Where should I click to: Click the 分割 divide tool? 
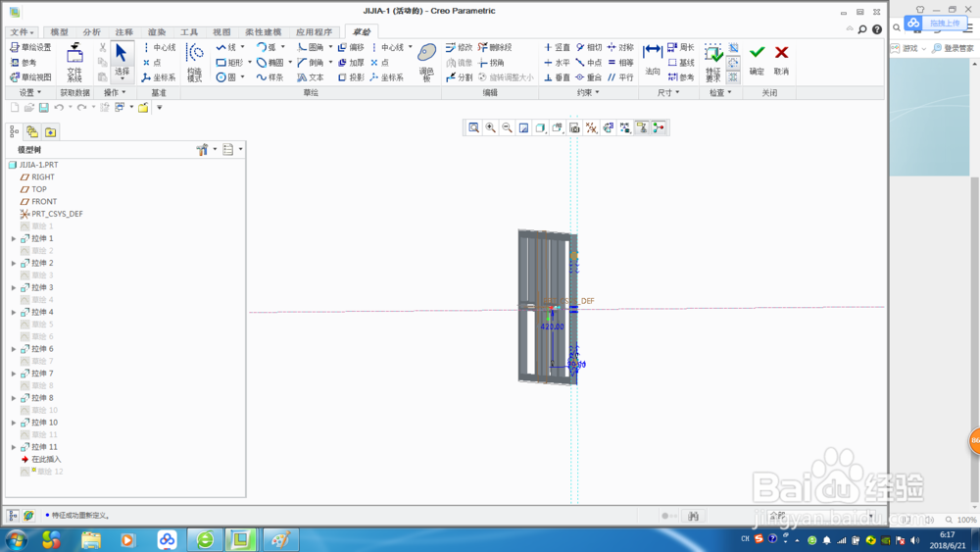(460, 77)
